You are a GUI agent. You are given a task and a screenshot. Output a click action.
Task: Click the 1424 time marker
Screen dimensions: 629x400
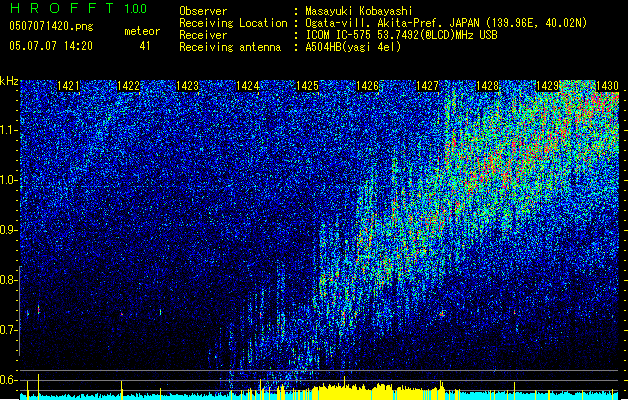(248, 86)
